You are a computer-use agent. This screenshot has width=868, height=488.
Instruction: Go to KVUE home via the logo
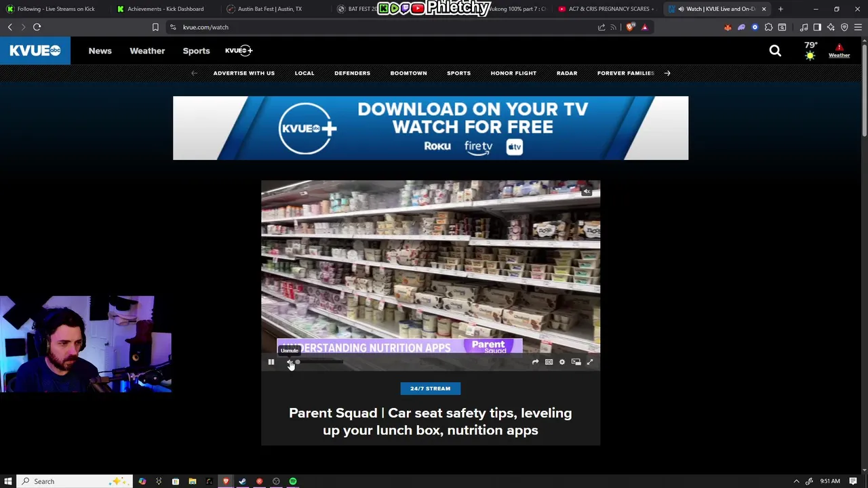[35, 51]
